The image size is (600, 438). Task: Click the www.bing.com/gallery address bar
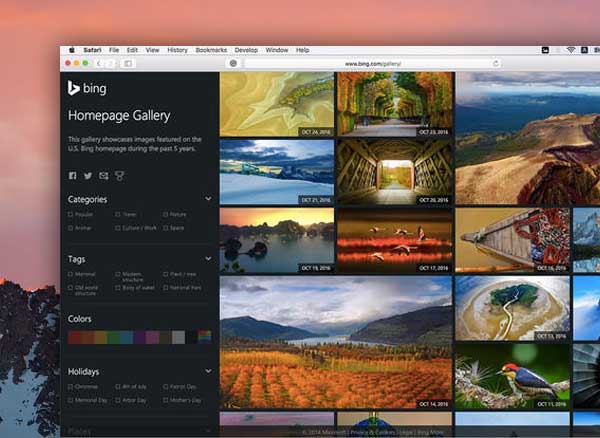(x=373, y=64)
